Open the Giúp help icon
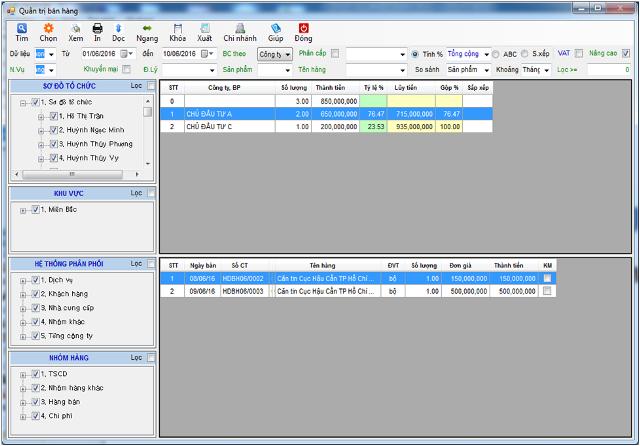640x446 pixels. point(276,28)
